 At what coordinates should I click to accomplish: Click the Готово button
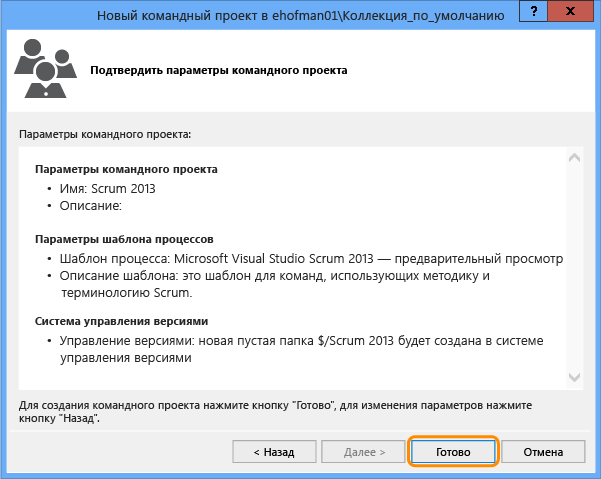tap(453, 452)
